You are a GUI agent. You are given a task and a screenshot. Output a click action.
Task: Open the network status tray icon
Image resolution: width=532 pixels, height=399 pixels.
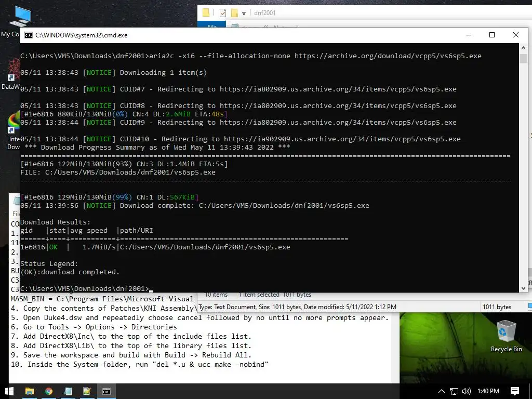pos(454,391)
